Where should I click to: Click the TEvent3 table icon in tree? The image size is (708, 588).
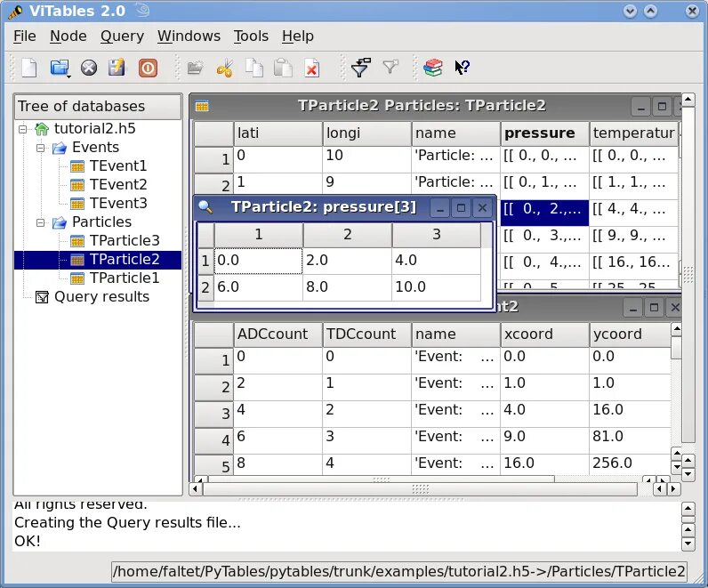pyautogui.click(x=77, y=204)
